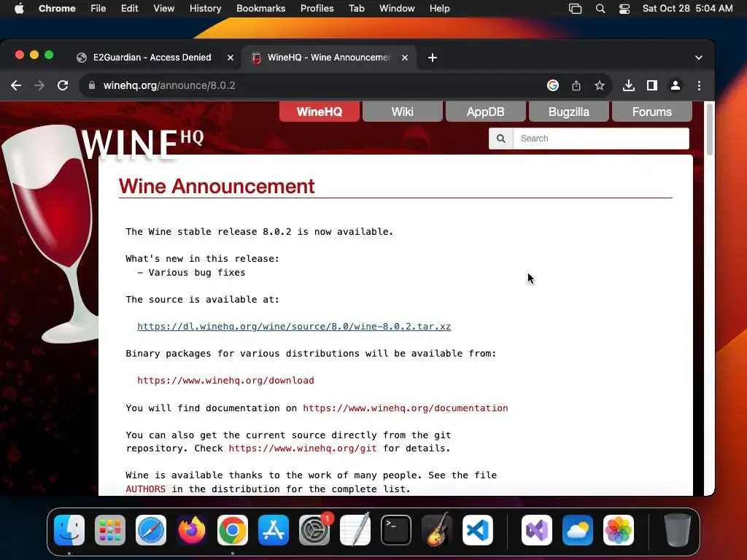Open the winehq.org/documentation link

point(406,408)
